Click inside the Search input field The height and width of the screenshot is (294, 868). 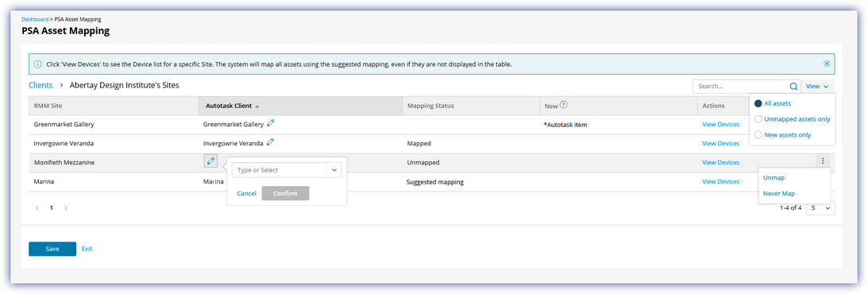(741, 87)
